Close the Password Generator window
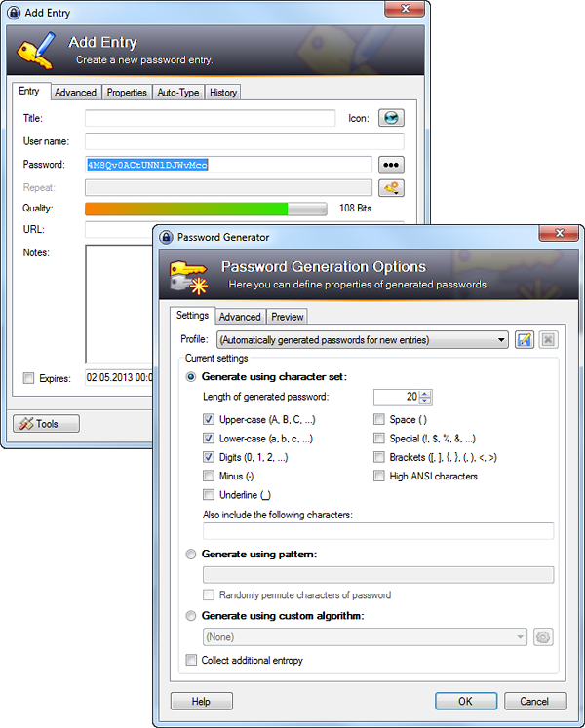Screen dimensions: 585x728 (x=560, y=233)
